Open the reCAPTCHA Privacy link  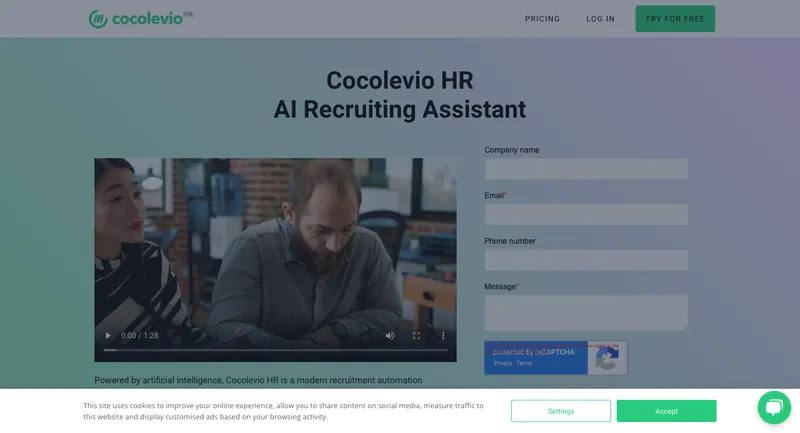503,364
